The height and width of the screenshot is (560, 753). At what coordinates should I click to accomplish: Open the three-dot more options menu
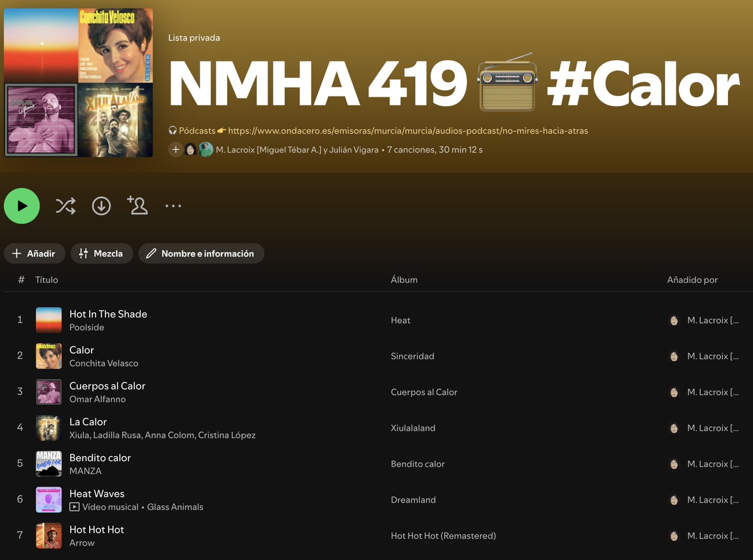pos(173,206)
